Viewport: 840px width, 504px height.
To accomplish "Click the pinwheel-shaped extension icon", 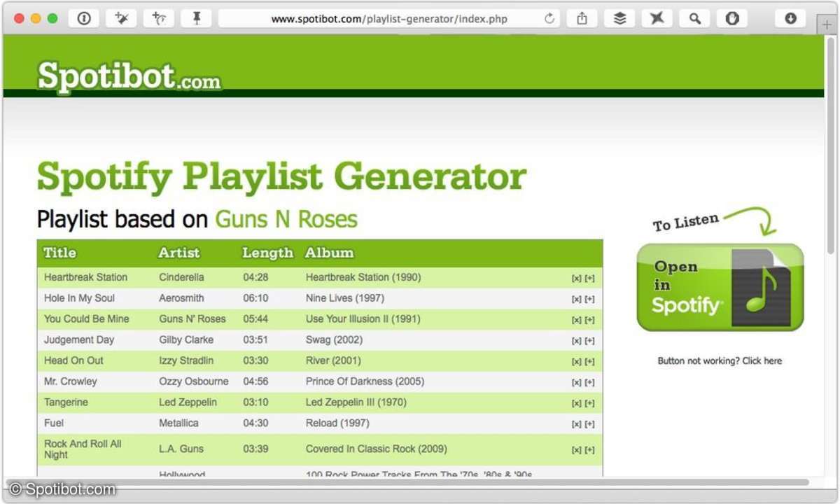I will pyautogui.click(x=657, y=19).
